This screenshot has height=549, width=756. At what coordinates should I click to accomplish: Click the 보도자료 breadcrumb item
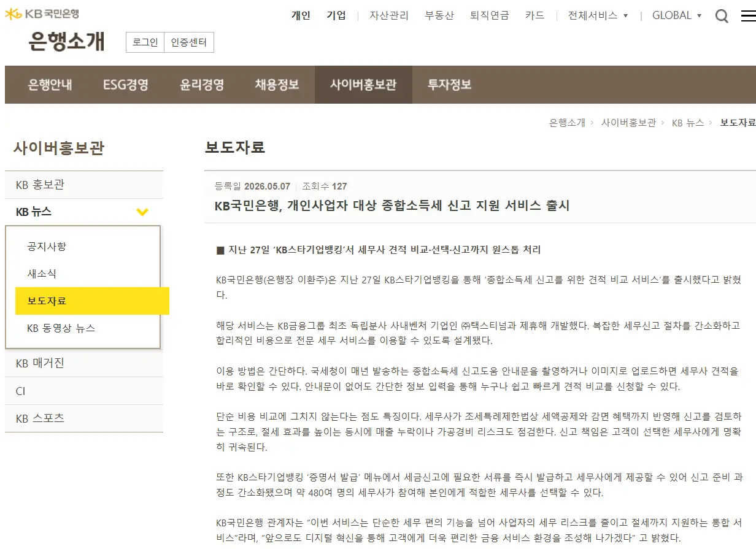[738, 123]
